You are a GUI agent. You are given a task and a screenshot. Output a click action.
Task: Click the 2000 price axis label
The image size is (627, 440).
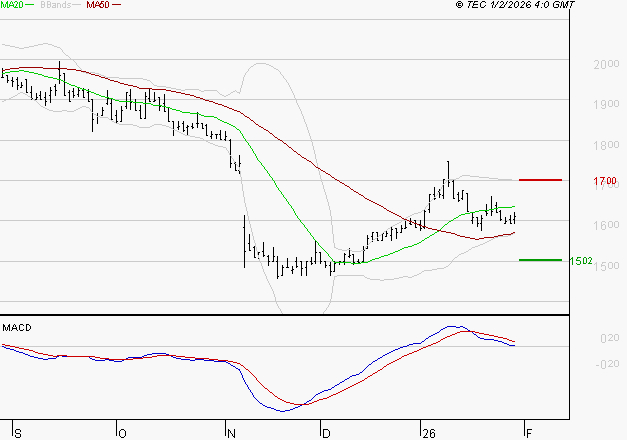[x=606, y=64]
